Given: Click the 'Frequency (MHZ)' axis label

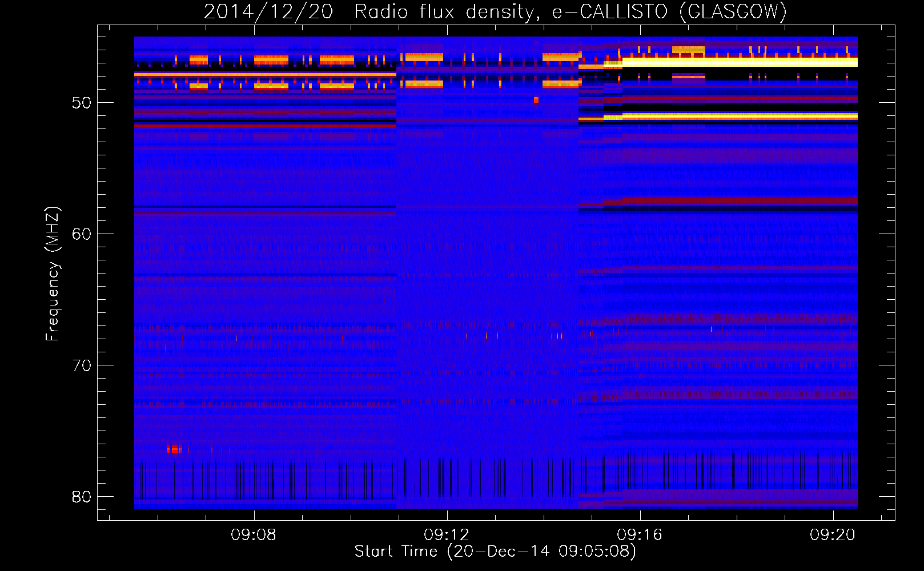Looking at the screenshot, I should (x=53, y=274).
